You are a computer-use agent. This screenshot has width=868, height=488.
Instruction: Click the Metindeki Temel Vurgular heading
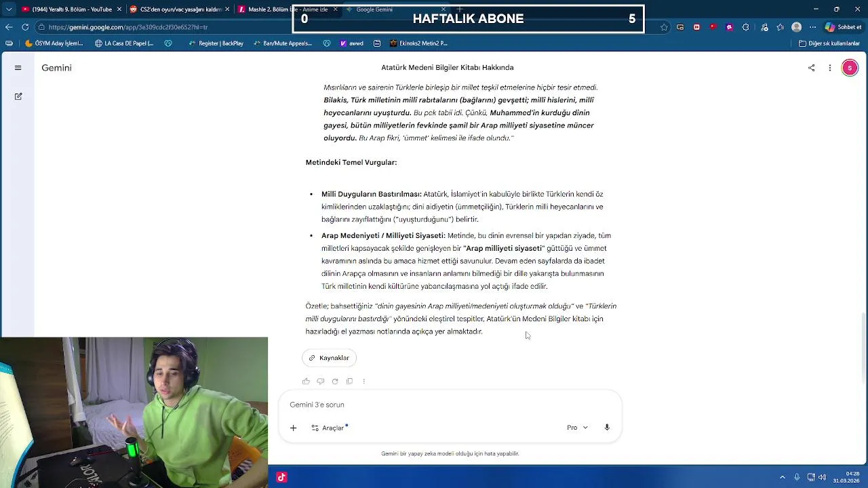coord(351,163)
